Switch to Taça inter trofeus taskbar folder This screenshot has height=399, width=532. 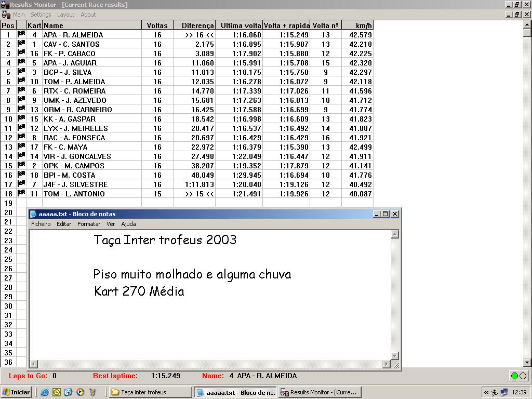[150, 392]
